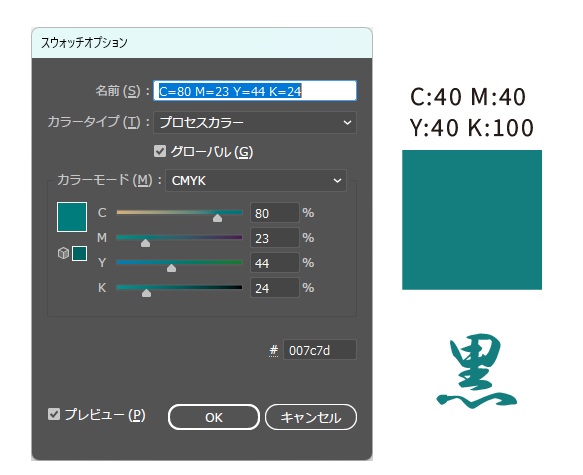The image size is (583, 475).
Task: Click the Y yellow slider handle
Action: (171, 268)
